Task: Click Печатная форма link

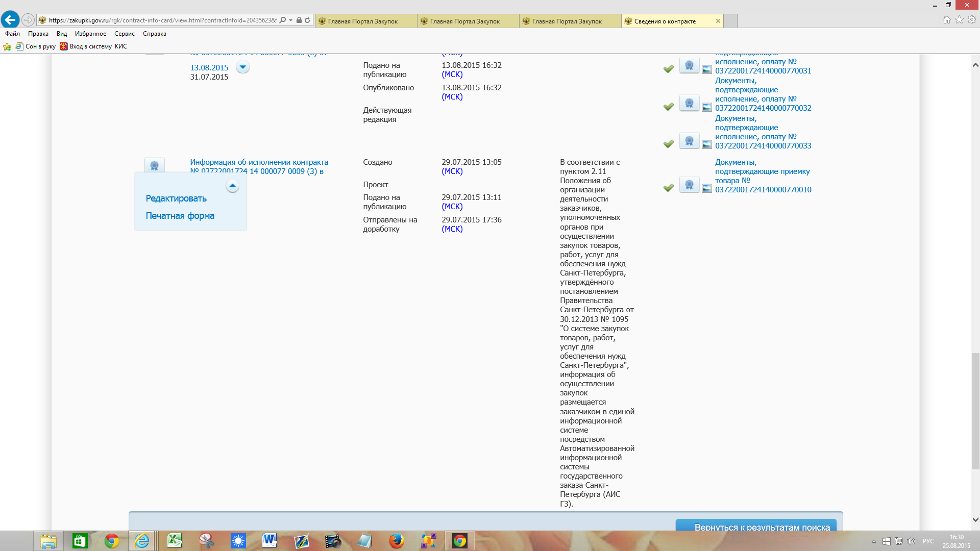Action: click(180, 216)
